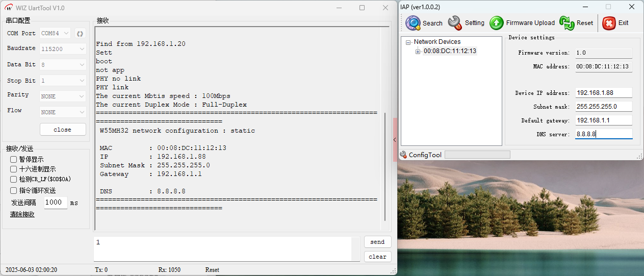Click the Firmware Upload green arrow icon

coord(496,23)
